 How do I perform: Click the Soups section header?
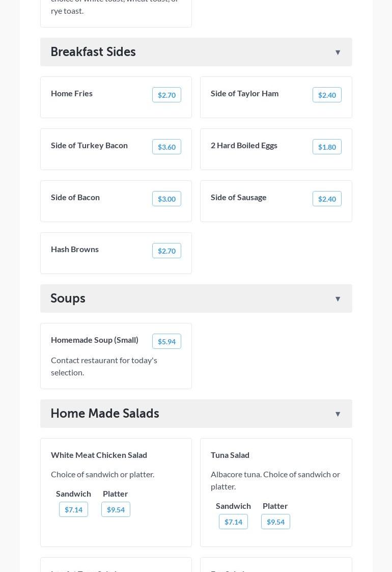point(68,298)
